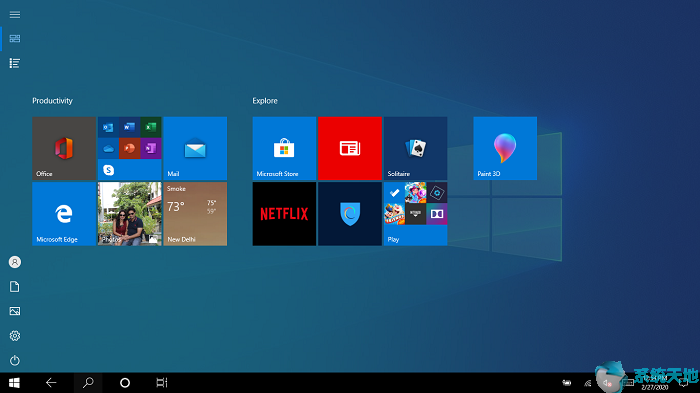Open the Microsoft Edge tile
Screen dimensions: 700x393
coord(64,213)
